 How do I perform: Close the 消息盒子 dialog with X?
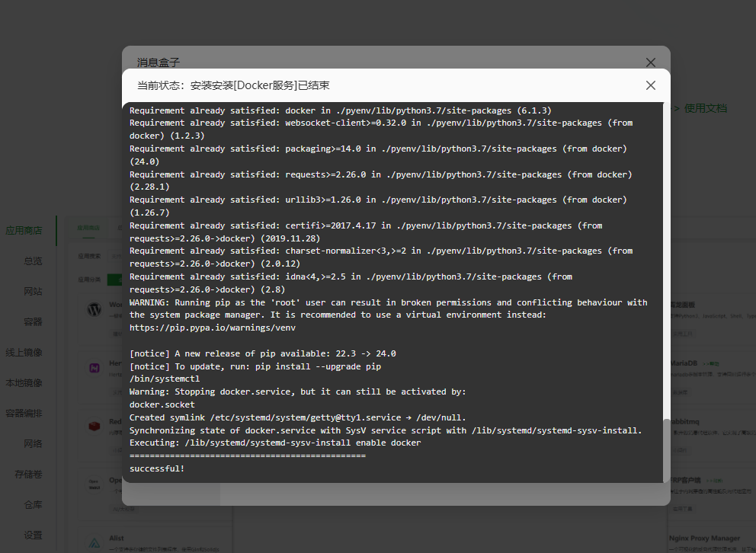pyautogui.click(x=650, y=62)
